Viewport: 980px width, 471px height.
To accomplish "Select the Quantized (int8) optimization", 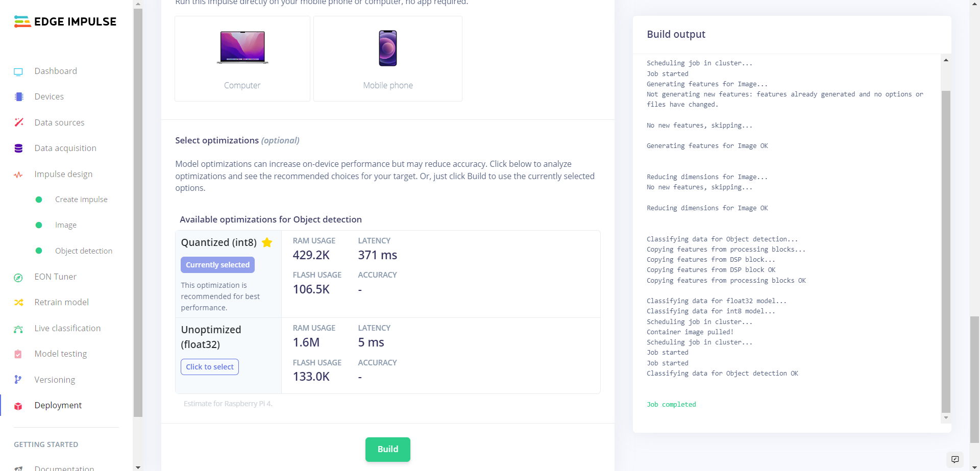I will pos(217,265).
